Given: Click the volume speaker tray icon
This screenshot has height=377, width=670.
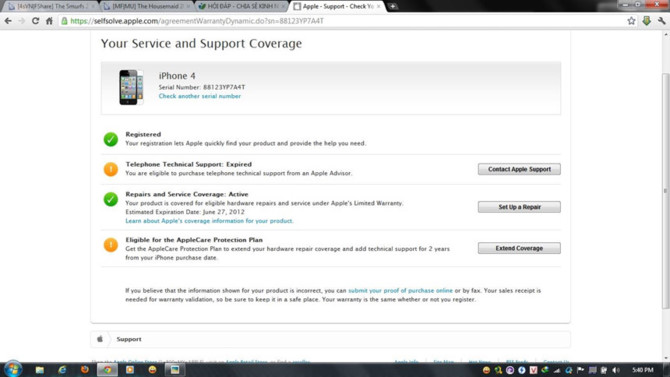Looking at the screenshot, I should click(616, 370).
